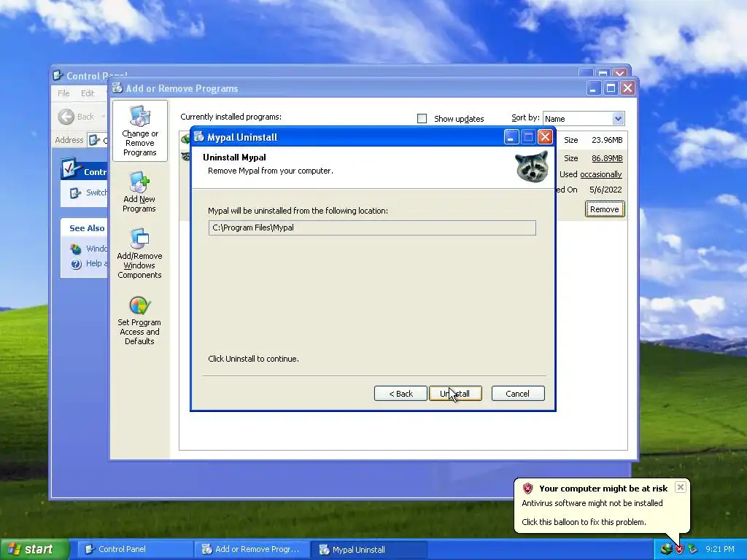
Task: Close the Add or Remove Programs window
Action: pos(628,88)
